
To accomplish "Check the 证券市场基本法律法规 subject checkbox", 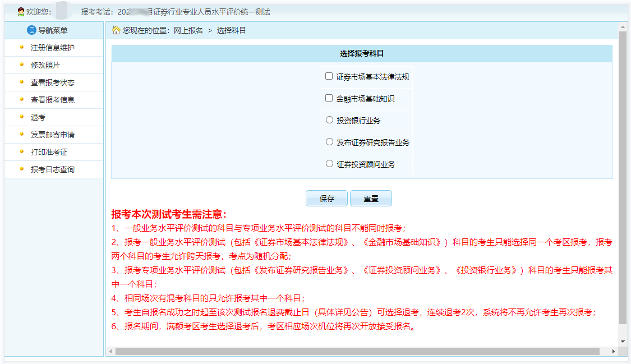I will click(x=329, y=75).
